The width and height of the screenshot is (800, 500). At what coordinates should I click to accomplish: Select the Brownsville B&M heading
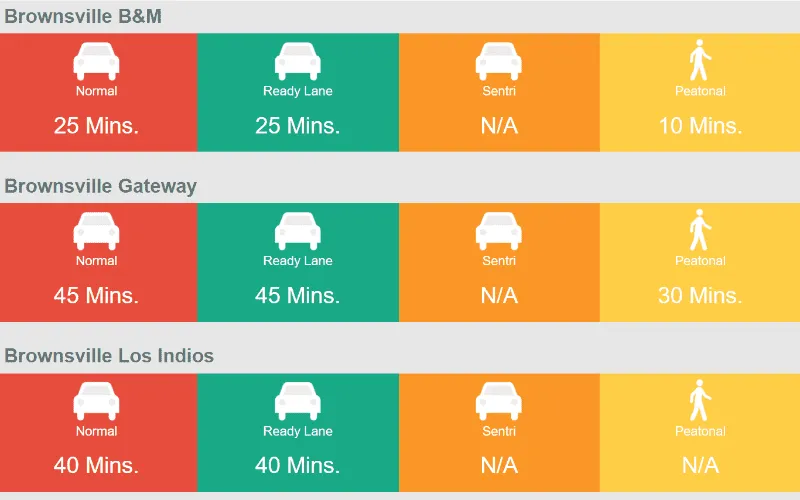click(83, 16)
